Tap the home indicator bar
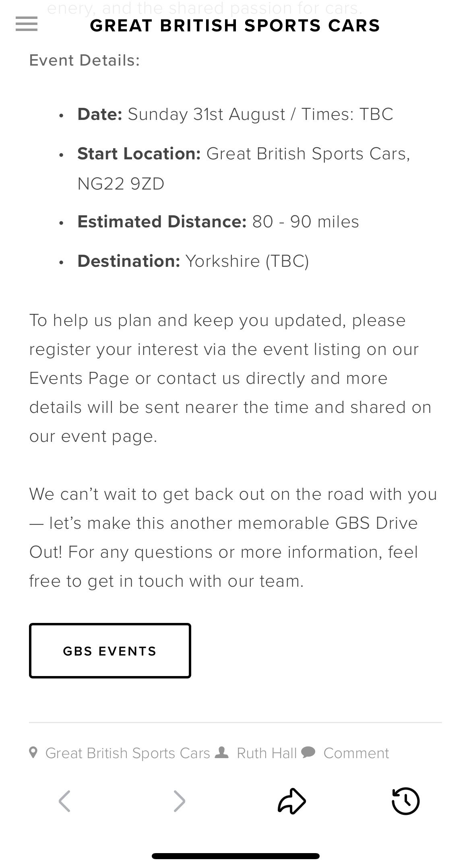Screen dimensions: 471x868 [235, 856]
